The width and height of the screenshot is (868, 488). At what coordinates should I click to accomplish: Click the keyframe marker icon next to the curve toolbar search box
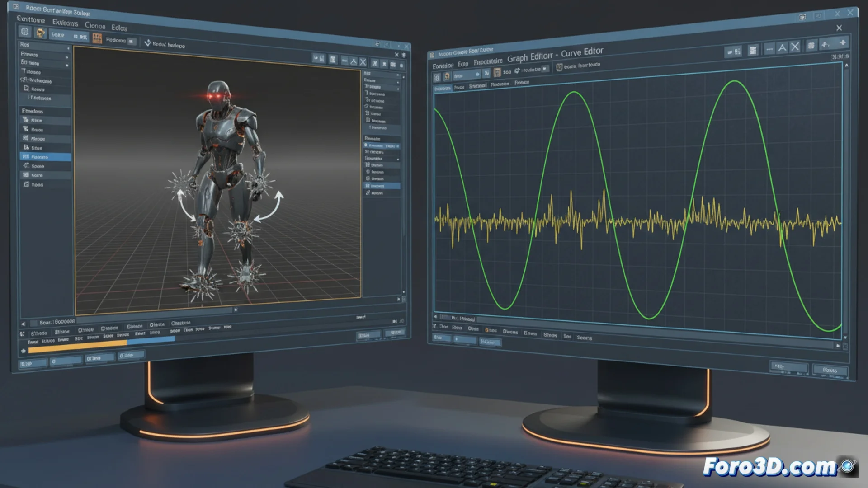pyautogui.click(x=516, y=71)
